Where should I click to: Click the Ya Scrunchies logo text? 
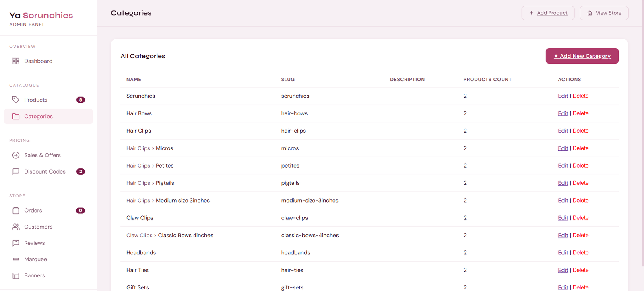pyautogui.click(x=41, y=15)
